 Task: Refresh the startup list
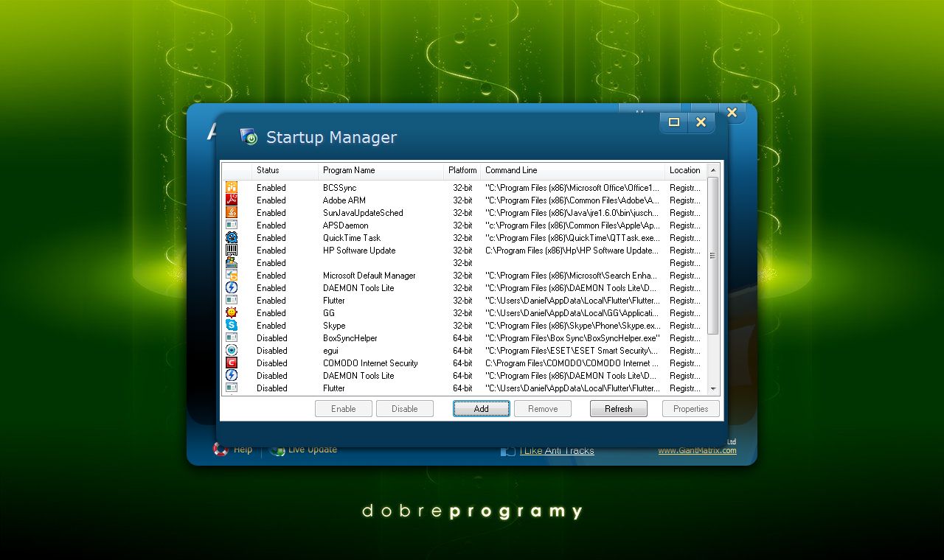pyautogui.click(x=619, y=409)
